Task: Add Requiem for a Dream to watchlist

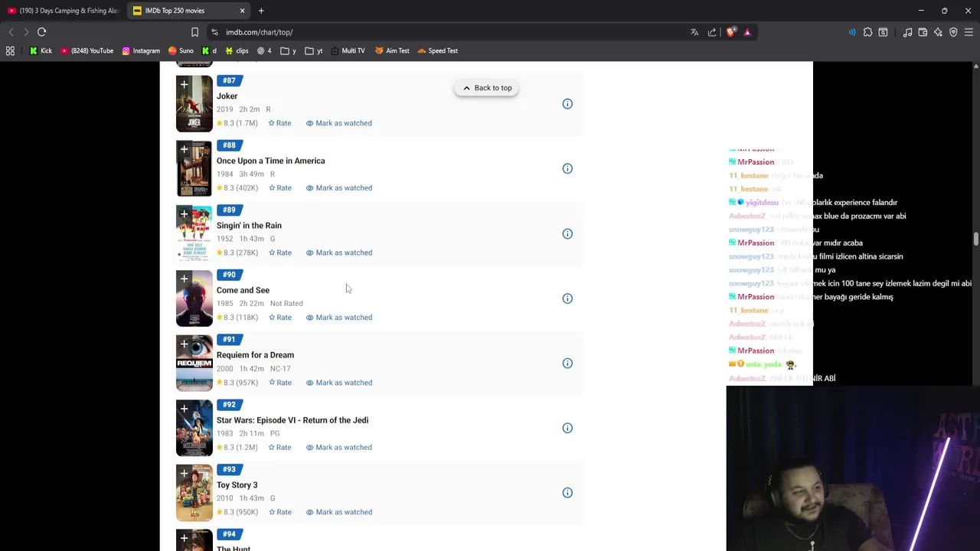Action: [x=184, y=344]
